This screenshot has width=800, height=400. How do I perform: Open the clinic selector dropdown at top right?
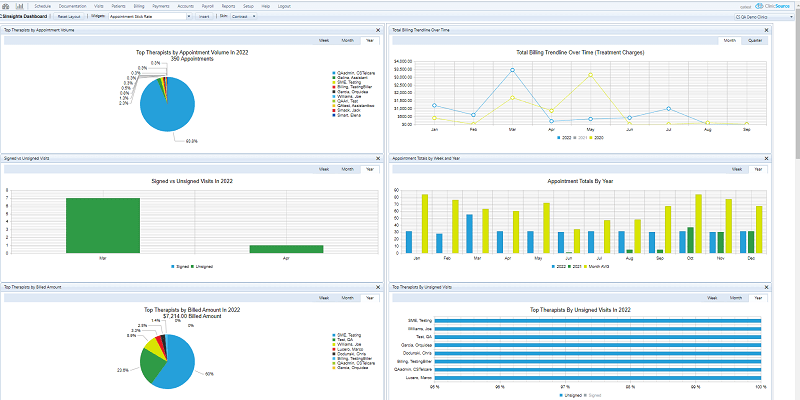791,17
